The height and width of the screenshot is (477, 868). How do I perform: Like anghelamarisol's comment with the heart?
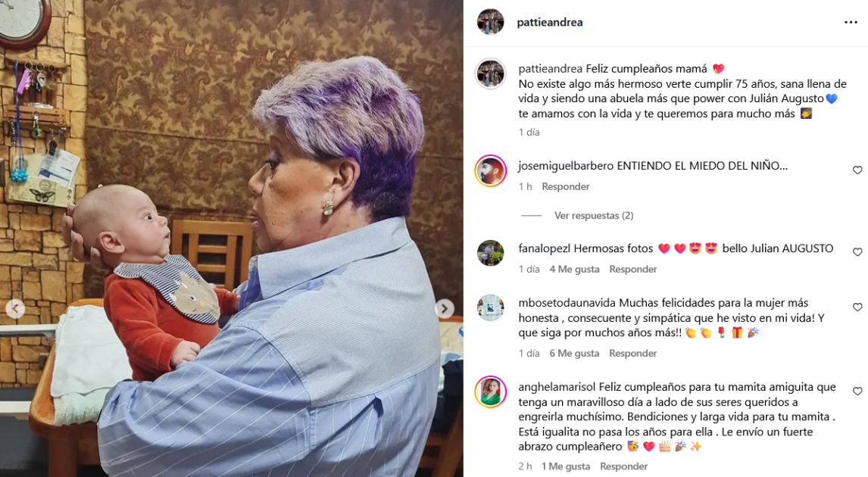(x=857, y=391)
